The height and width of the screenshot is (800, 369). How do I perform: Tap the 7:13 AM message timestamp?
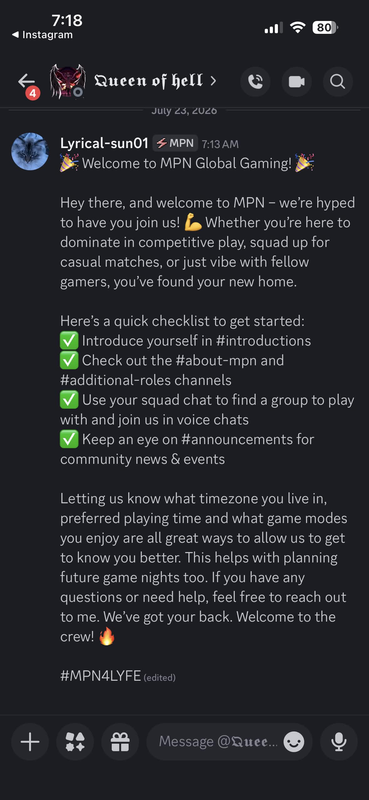(x=220, y=144)
